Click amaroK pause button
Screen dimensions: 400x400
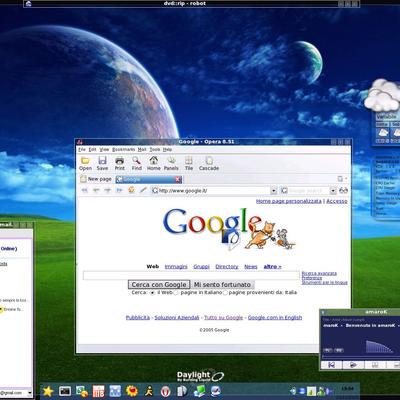pyautogui.click(x=375, y=365)
